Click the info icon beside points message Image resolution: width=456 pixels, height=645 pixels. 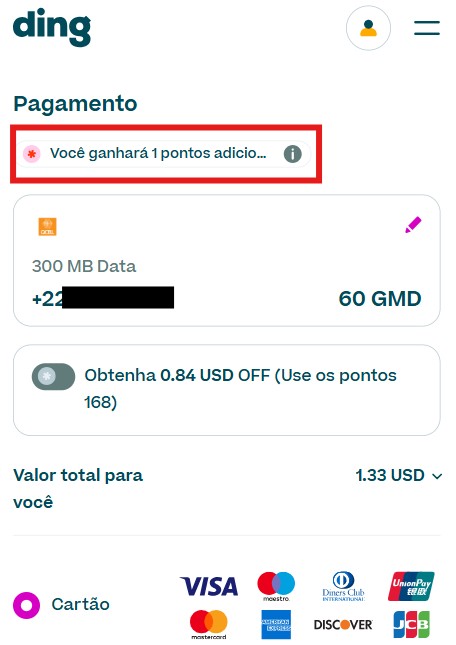[x=292, y=154]
